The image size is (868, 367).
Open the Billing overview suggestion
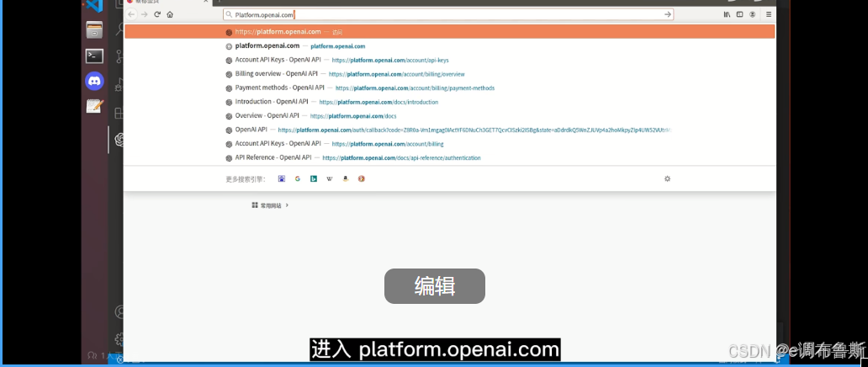(449, 74)
